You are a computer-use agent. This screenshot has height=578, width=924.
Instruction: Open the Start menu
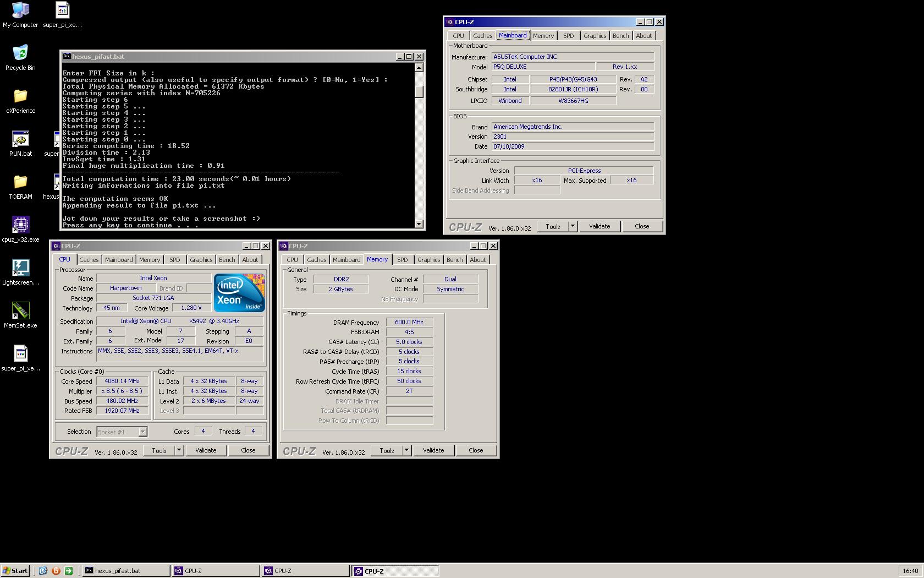coord(15,571)
